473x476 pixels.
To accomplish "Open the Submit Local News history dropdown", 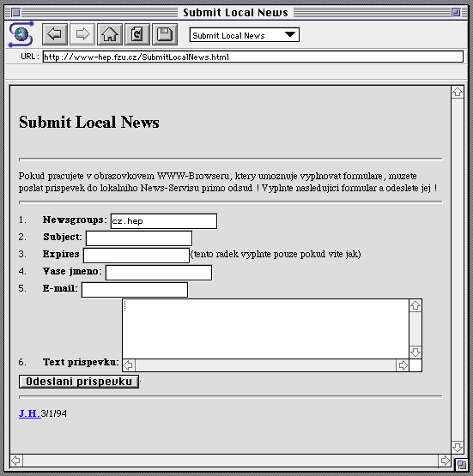I will click(x=245, y=35).
